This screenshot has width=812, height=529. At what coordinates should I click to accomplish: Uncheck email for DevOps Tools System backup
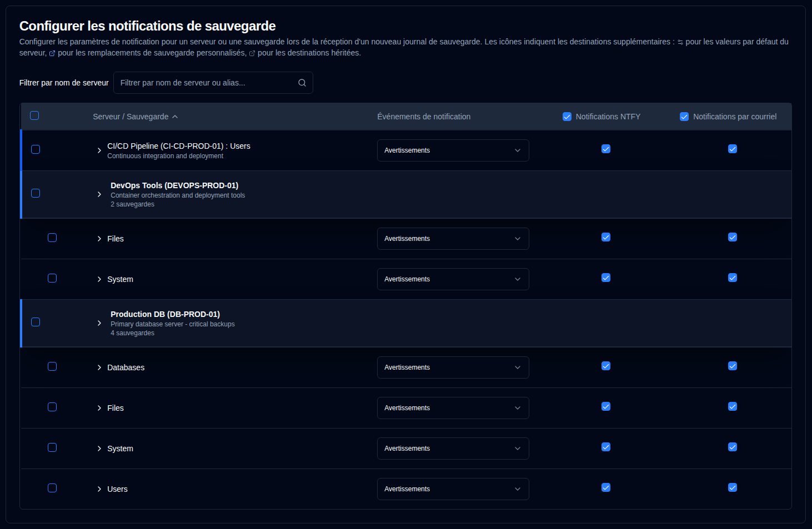point(733,278)
